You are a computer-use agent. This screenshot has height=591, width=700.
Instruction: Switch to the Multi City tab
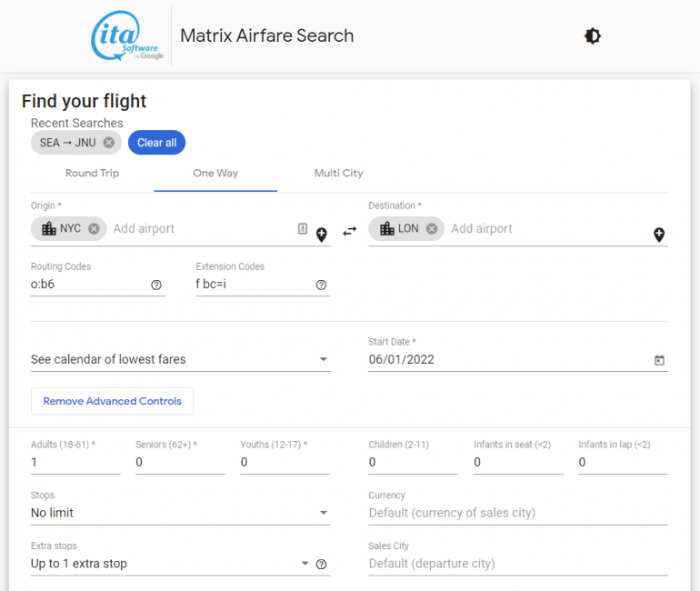[x=338, y=174]
